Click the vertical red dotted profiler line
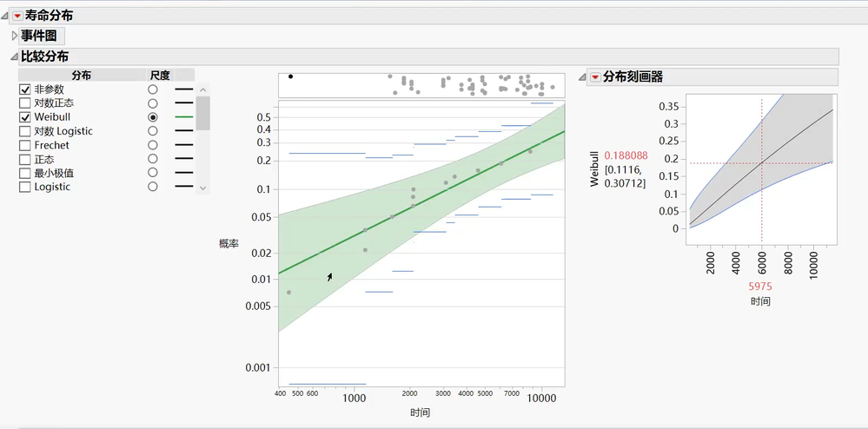This screenshot has height=429, width=868. [x=762, y=172]
